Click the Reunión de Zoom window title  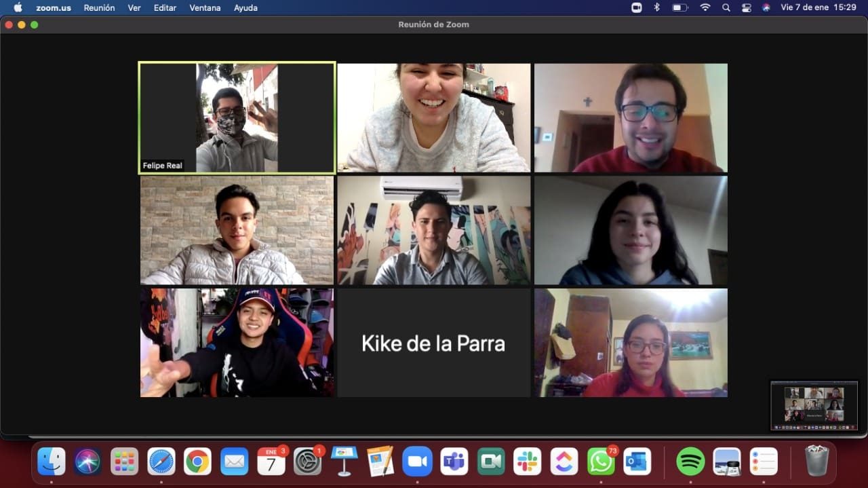click(x=433, y=24)
